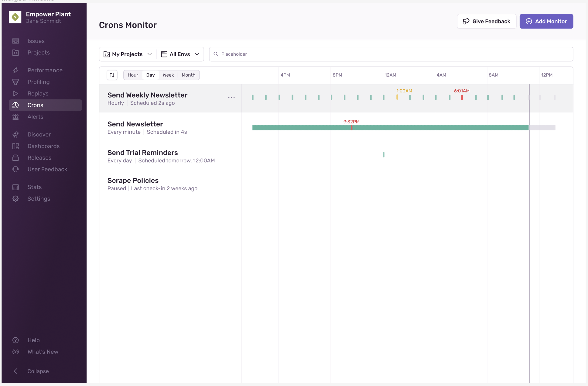Click the sort order icon above timeline
The height and width of the screenshot is (386, 588).
tap(112, 75)
